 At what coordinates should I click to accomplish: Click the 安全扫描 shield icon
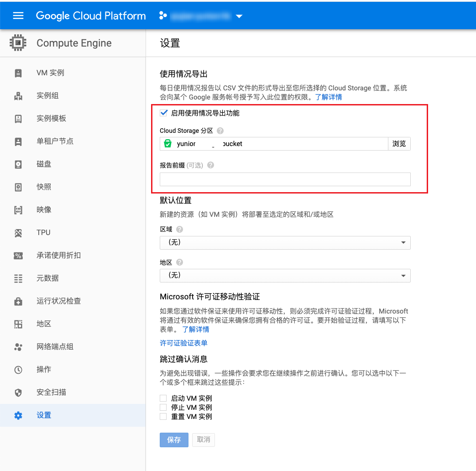point(18,392)
